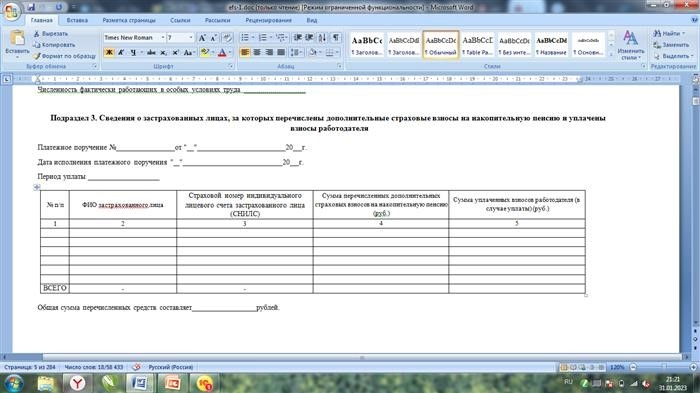Copy selection with Копировать

tap(54, 45)
